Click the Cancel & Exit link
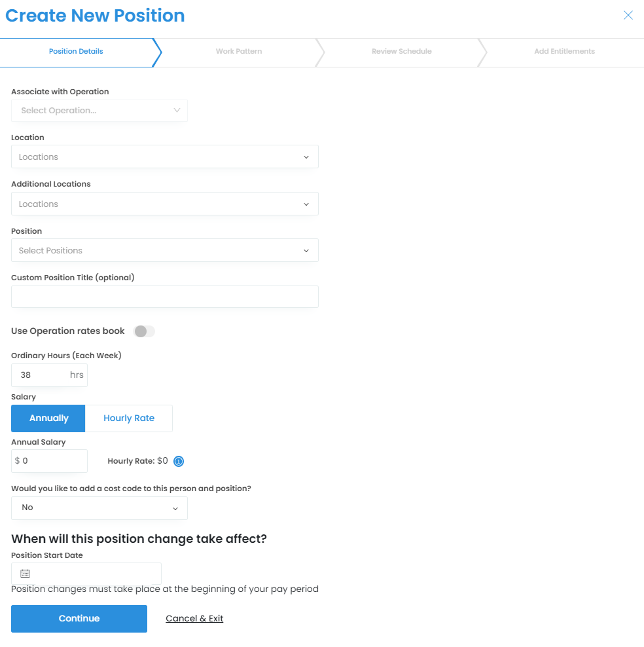 tap(194, 619)
